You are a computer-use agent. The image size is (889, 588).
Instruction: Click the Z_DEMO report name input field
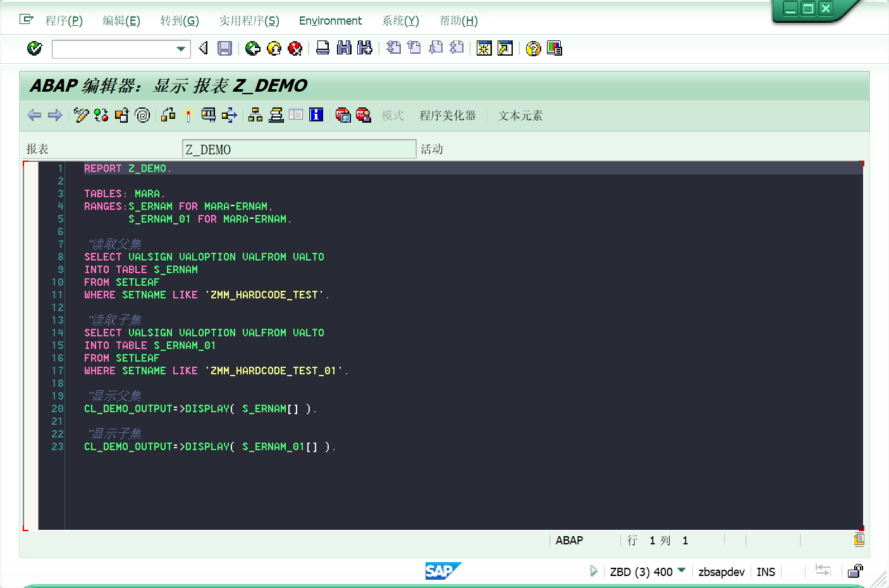click(x=298, y=149)
